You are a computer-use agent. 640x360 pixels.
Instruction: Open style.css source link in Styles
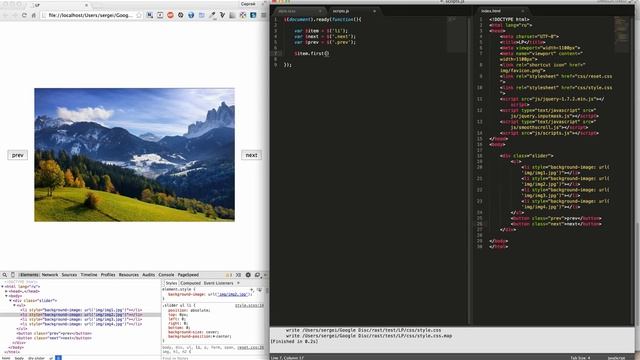(x=249, y=305)
